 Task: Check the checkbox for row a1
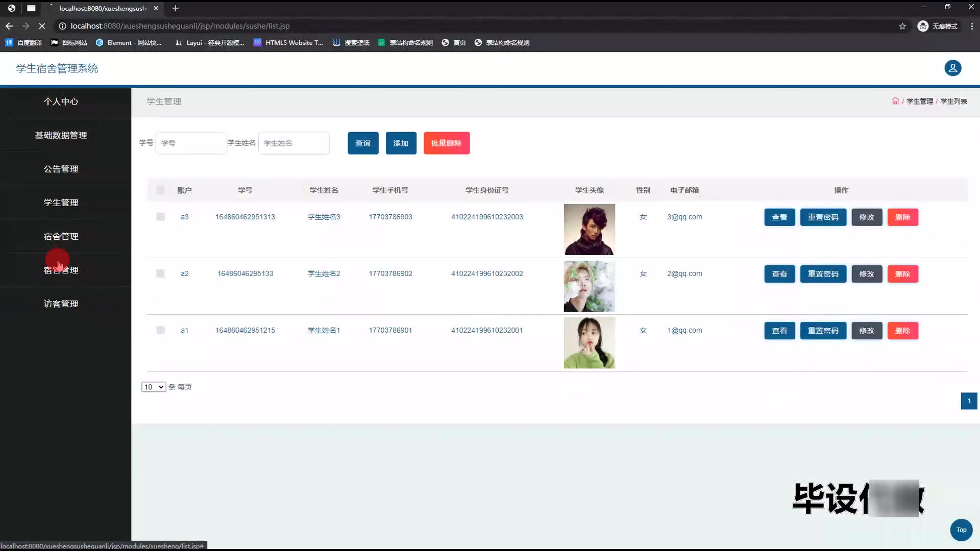point(160,330)
